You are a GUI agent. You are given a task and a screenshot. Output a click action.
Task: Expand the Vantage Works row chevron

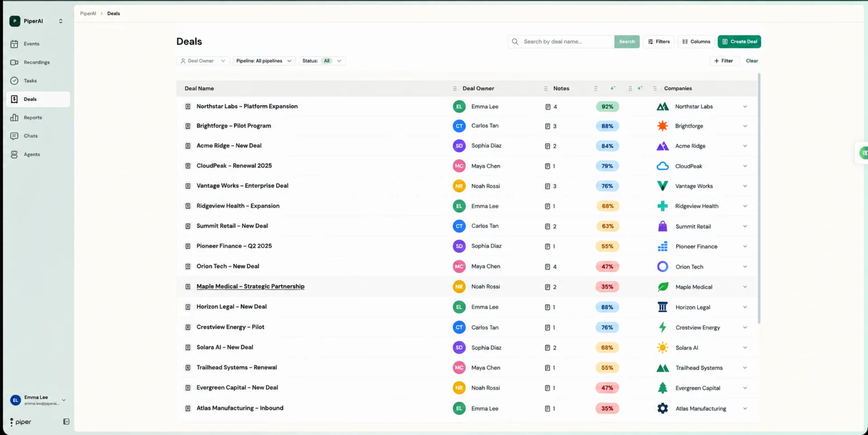click(745, 186)
